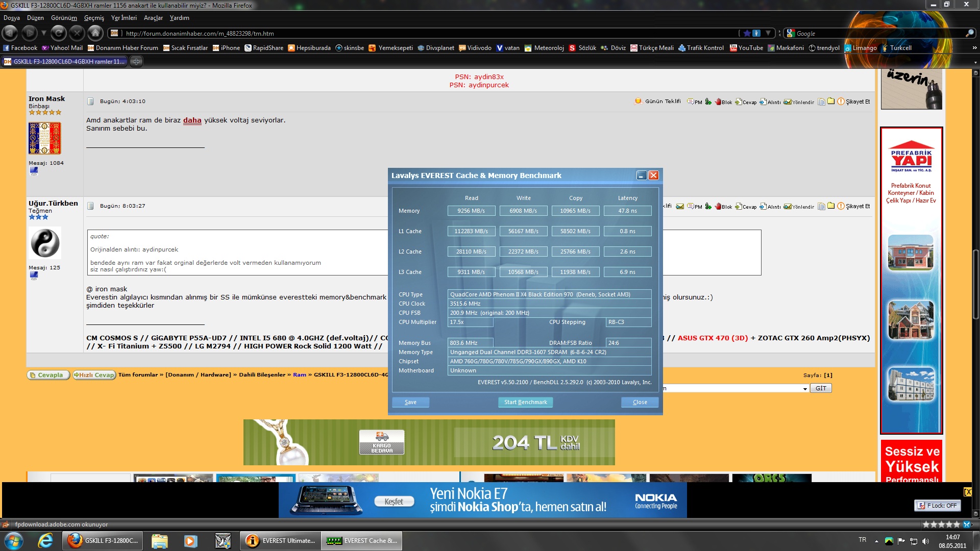Close the bottom Nokia ad banner
This screenshot has width=980, height=551.
[x=967, y=492]
